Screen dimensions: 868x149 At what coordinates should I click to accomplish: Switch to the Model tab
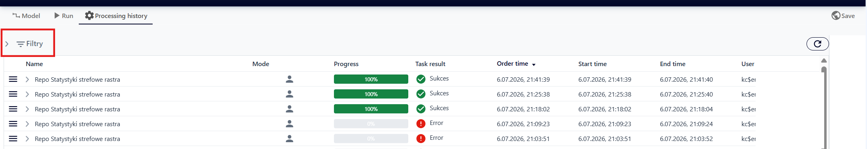point(27,16)
